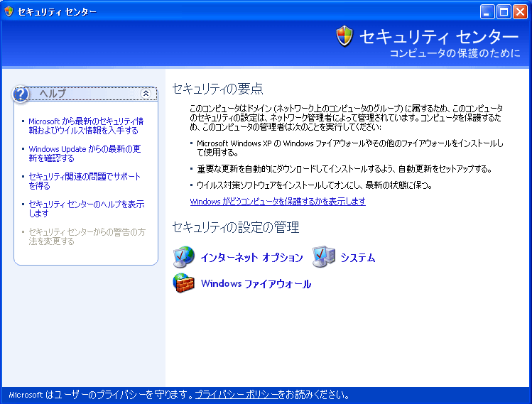Click bullet text about Microsoft Windows XP firewall

coord(349,148)
